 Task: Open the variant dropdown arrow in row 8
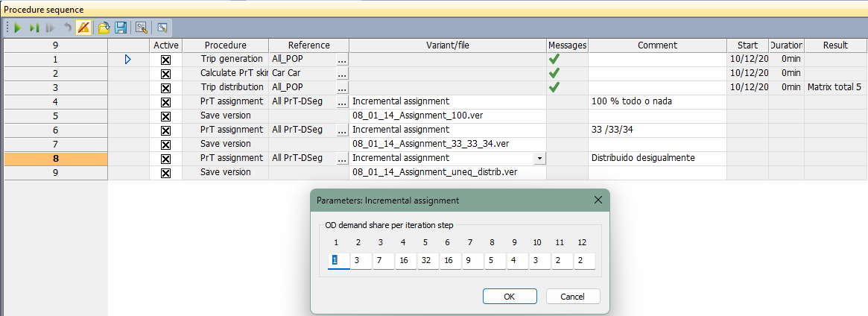point(539,158)
